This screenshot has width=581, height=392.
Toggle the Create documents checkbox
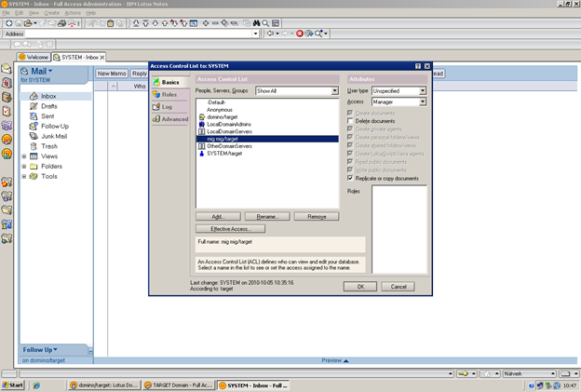coord(350,113)
